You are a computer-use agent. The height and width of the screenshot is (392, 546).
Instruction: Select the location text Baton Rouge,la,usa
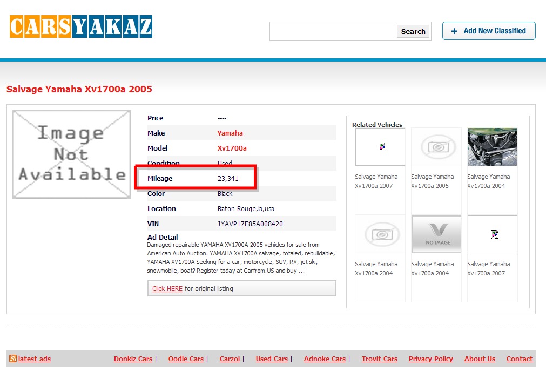pos(246,209)
